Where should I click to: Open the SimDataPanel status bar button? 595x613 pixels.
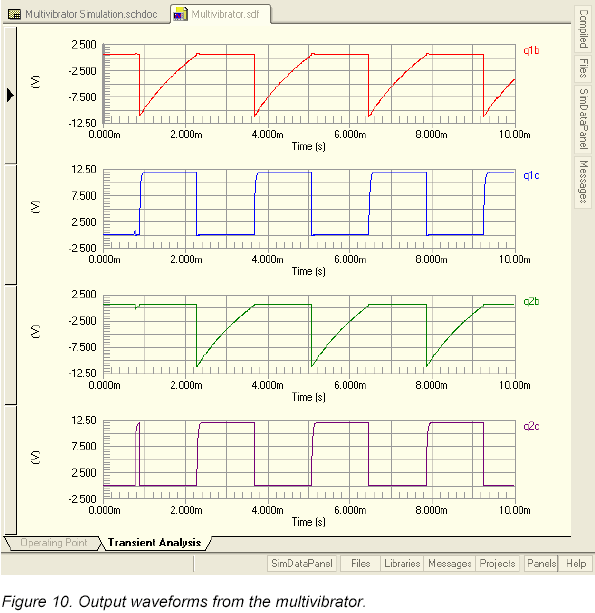[302, 563]
